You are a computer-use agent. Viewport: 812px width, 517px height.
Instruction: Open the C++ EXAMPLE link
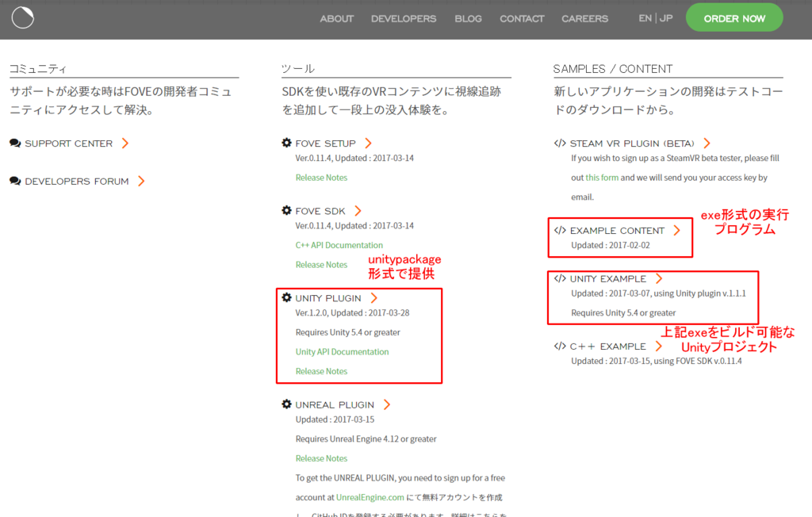608,347
